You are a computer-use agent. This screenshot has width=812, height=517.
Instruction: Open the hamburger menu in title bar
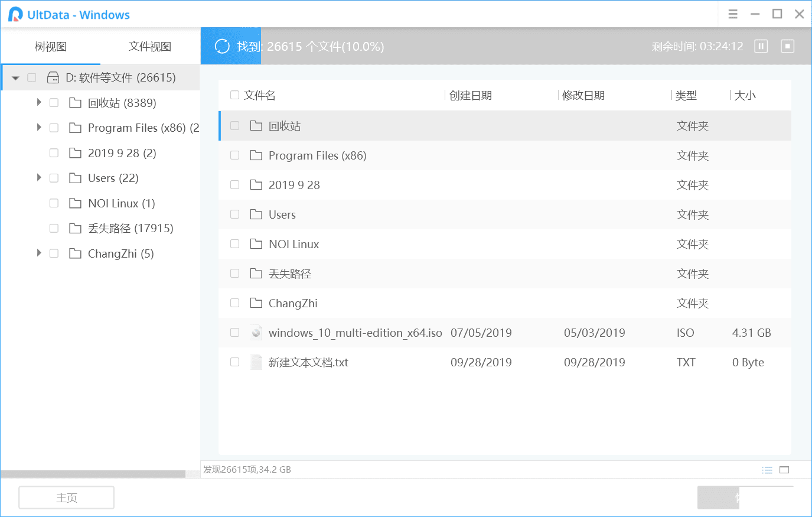(733, 14)
